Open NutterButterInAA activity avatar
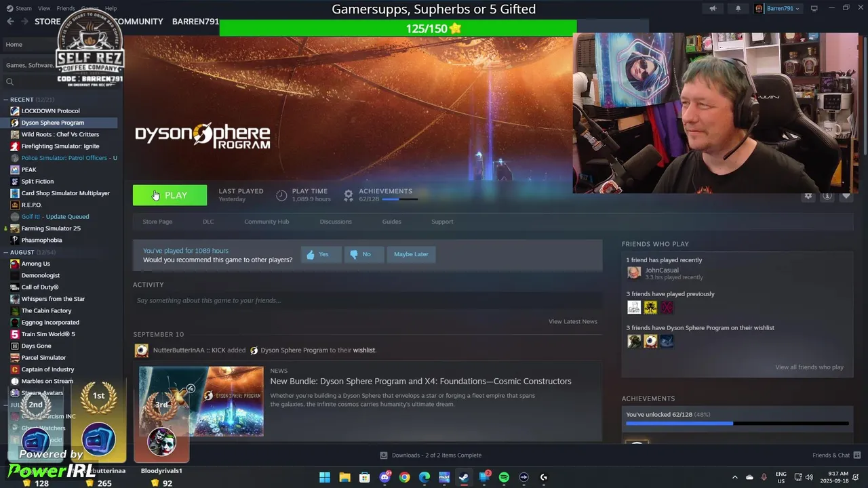This screenshot has width=868, height=488. (142, 350)
